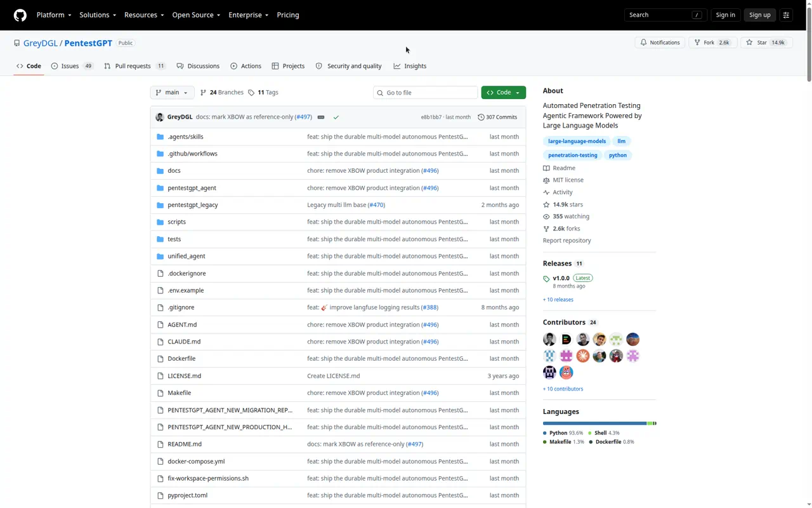Click the Notifications bell button
Image resolution: width=812 pixels, height=508 pixels.
point(660,43)
